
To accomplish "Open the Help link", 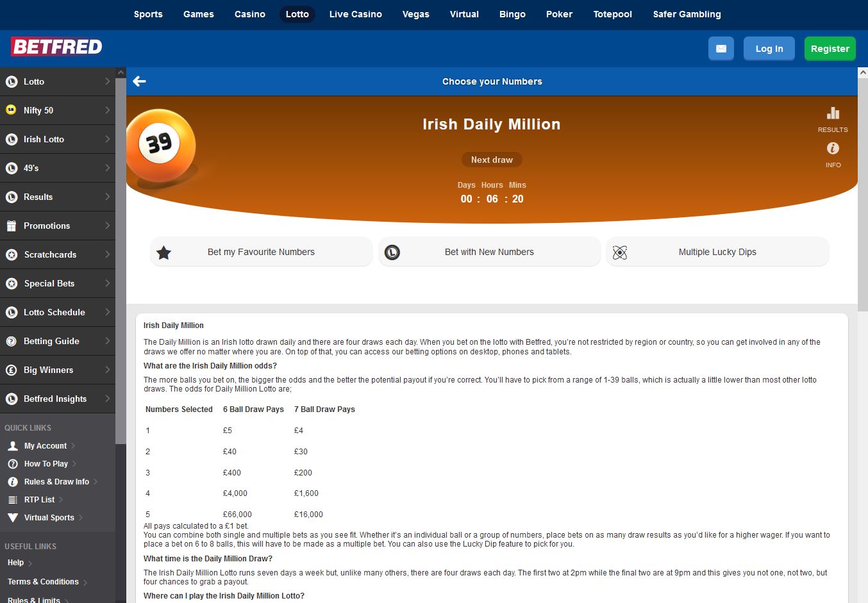I will [15, 563].
